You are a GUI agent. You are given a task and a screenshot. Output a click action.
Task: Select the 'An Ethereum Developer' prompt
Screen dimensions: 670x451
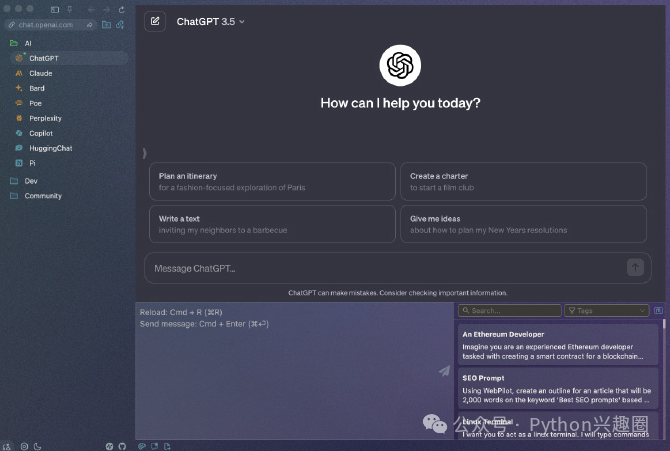(558, 345)
